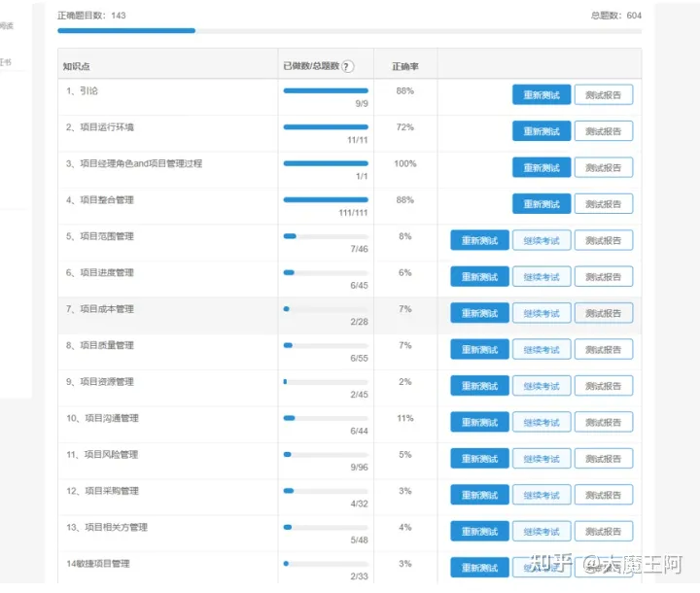Image resolution: width=700 pixels, height=593 pixels.
Task: Click the 正确题目数: 143 label
Action: (x=91, y=16)
